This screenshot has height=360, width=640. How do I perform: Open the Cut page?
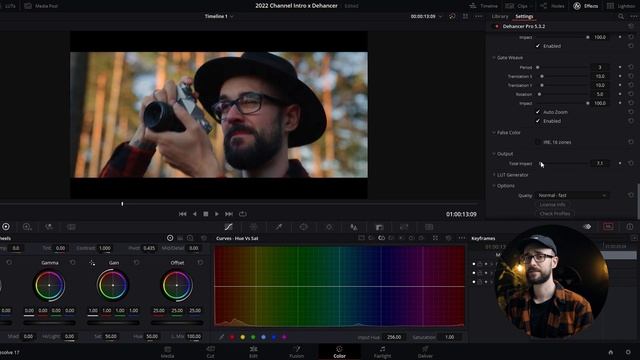point(210,352)
